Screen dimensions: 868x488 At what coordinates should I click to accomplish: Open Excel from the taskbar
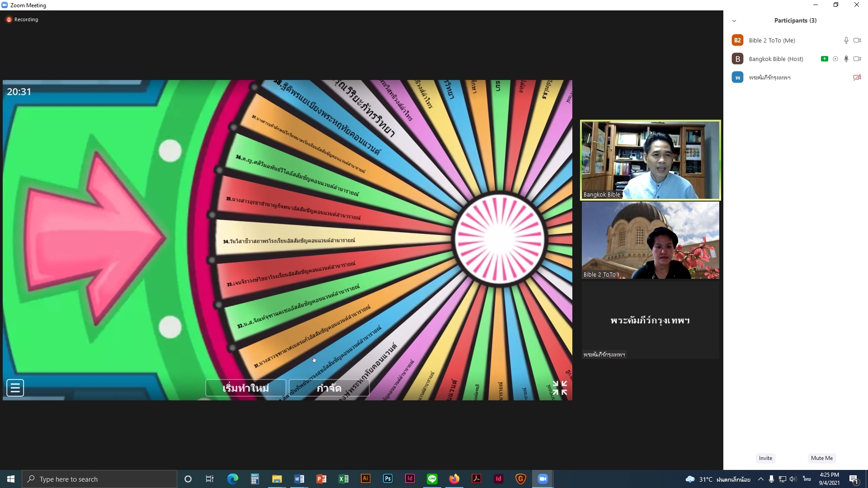point(343,479)
